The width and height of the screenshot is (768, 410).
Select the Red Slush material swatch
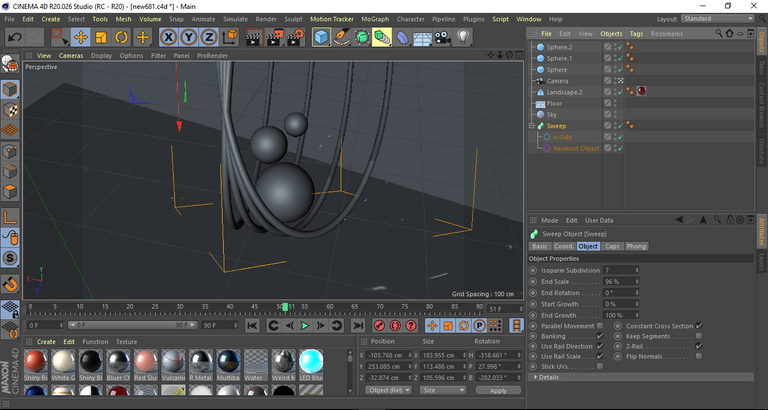point(145,362)
